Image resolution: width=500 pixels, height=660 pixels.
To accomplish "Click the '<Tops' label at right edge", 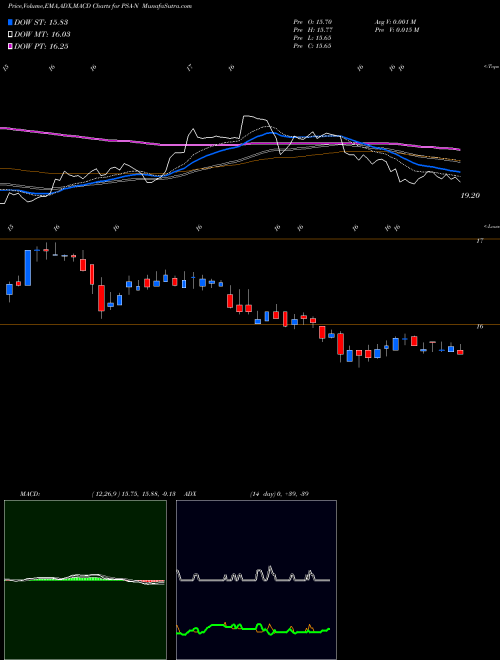I will click(x=492, y=67).
